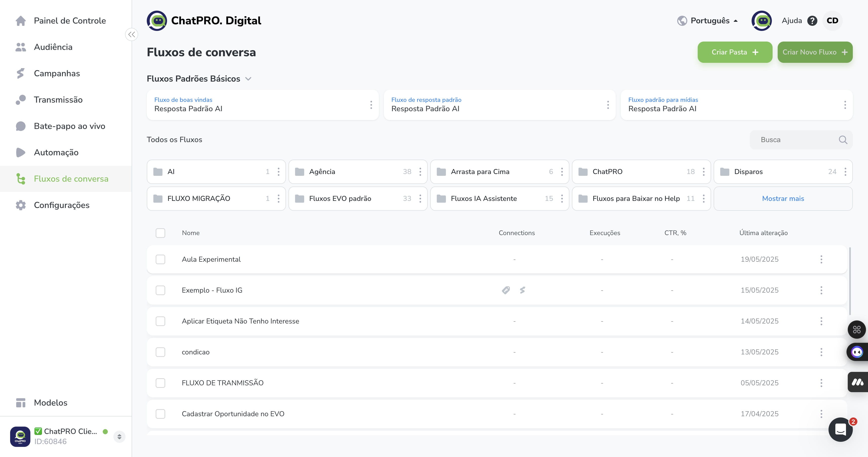This screenshot has width=868, height=457.
Task: Open the purple robot floating widget
Action: tap(857, 352)
